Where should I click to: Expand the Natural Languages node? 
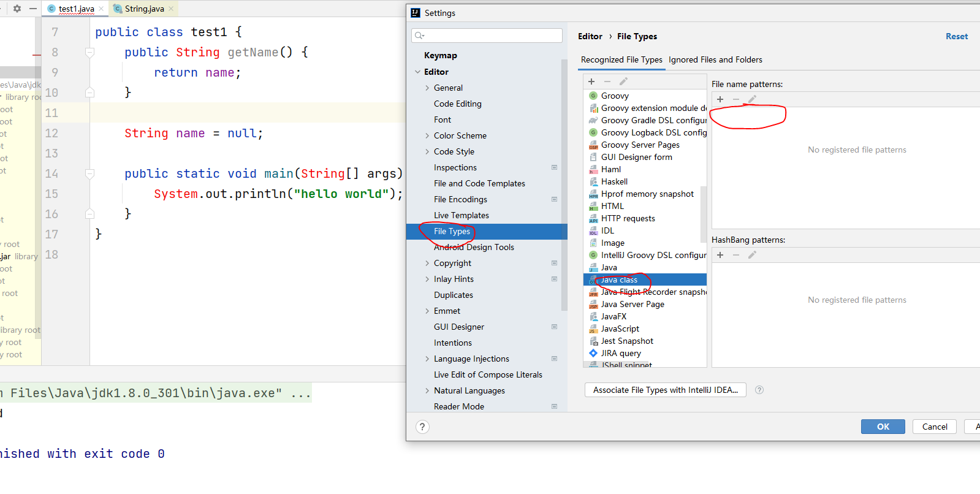[427, 390]
